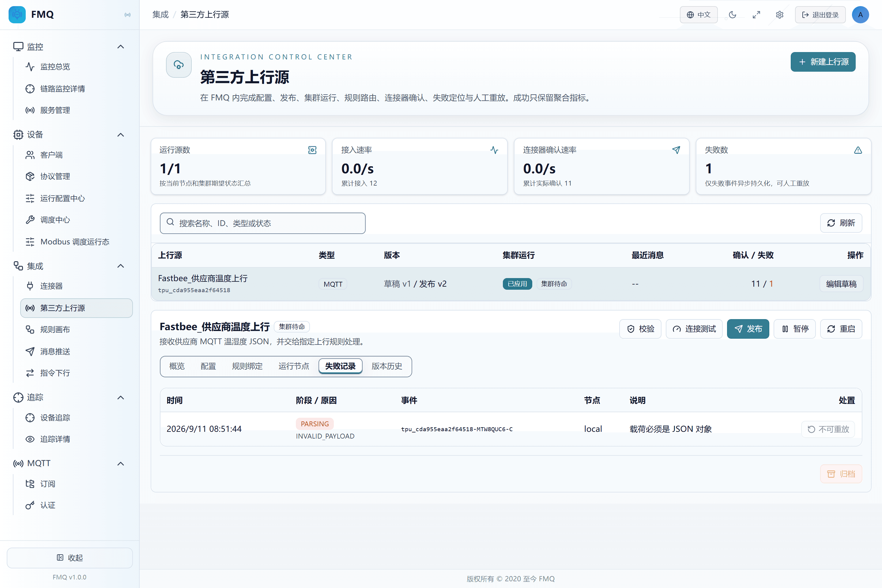Click the broadcast icon beside FMQ title
Screen dimensions: 882x588
[127, 15]
